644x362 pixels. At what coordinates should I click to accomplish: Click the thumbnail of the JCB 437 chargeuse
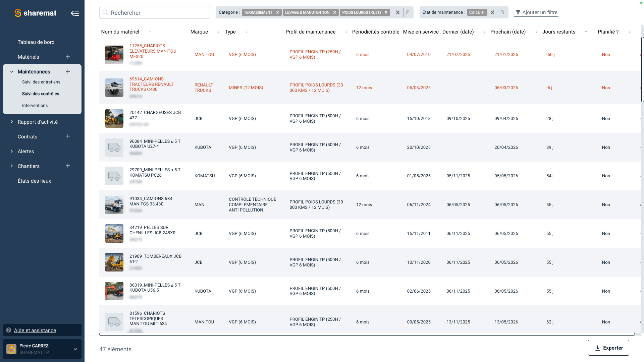pos(114,118)
